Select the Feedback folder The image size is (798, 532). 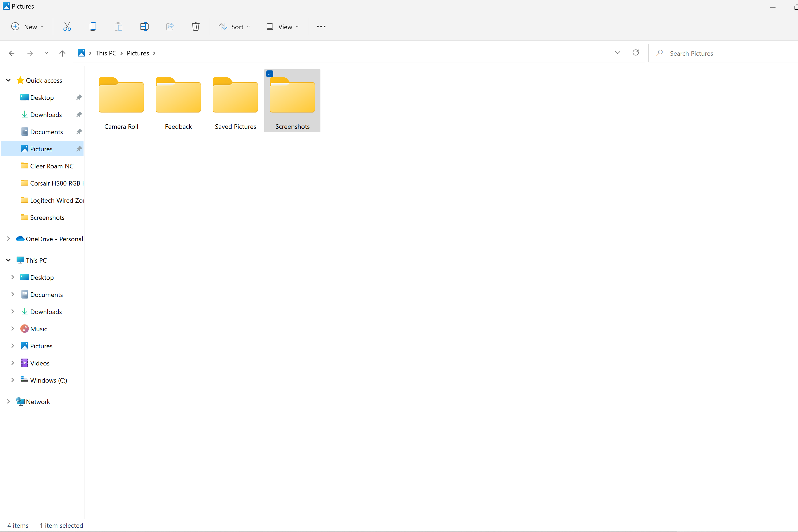coord(178,101)
